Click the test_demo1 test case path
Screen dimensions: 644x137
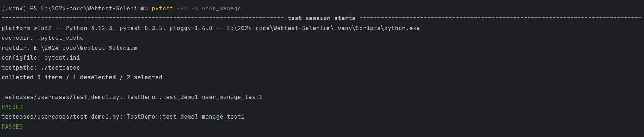tap(100, 97)
